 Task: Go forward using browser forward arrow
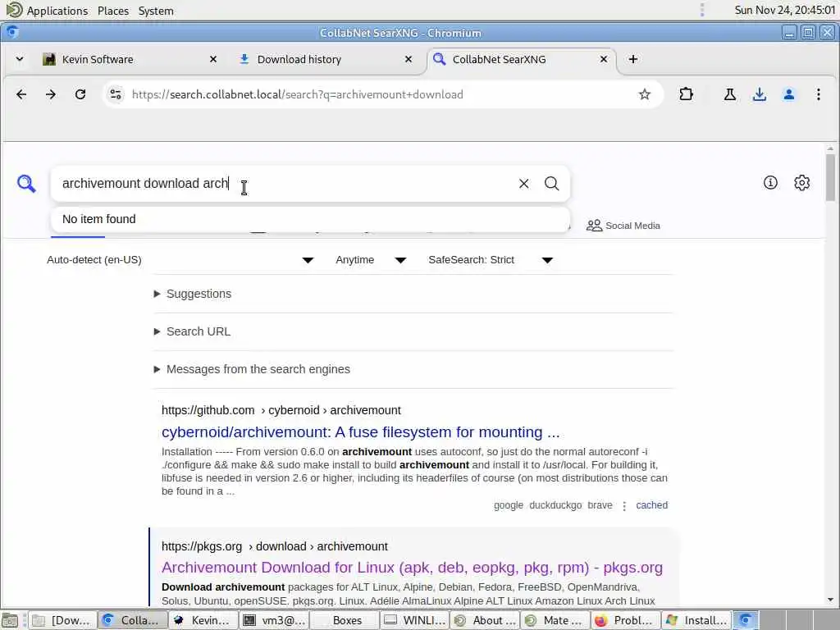tap(51, 95)
